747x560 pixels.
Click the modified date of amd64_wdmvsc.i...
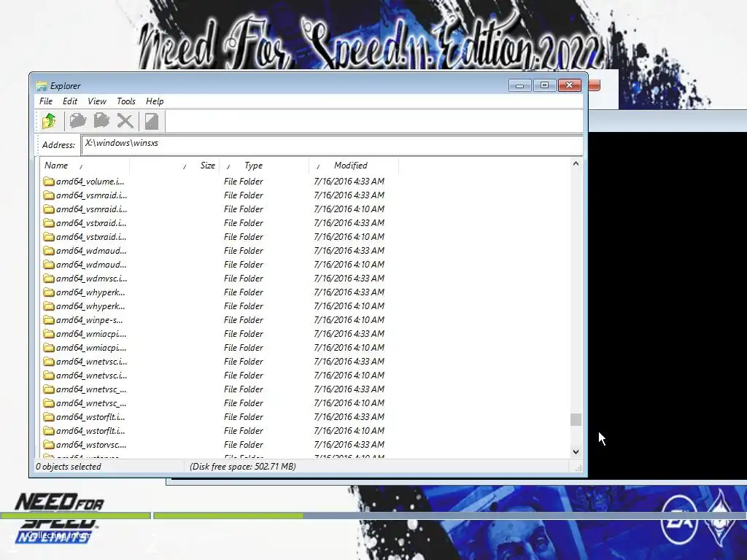point(349,279)
